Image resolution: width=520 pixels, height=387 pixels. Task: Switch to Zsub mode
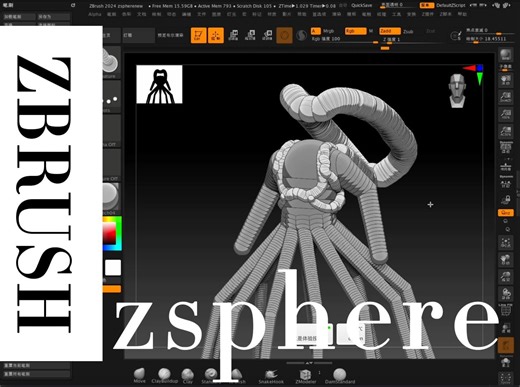click(x=408, y=32)
